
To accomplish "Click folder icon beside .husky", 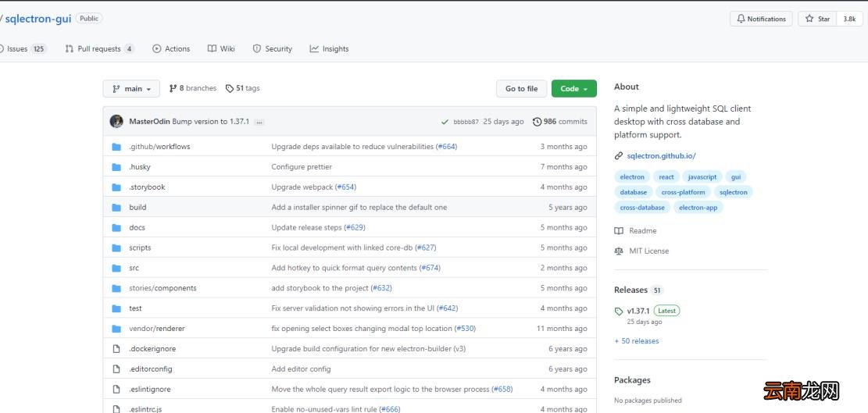I will click(116, 167).
